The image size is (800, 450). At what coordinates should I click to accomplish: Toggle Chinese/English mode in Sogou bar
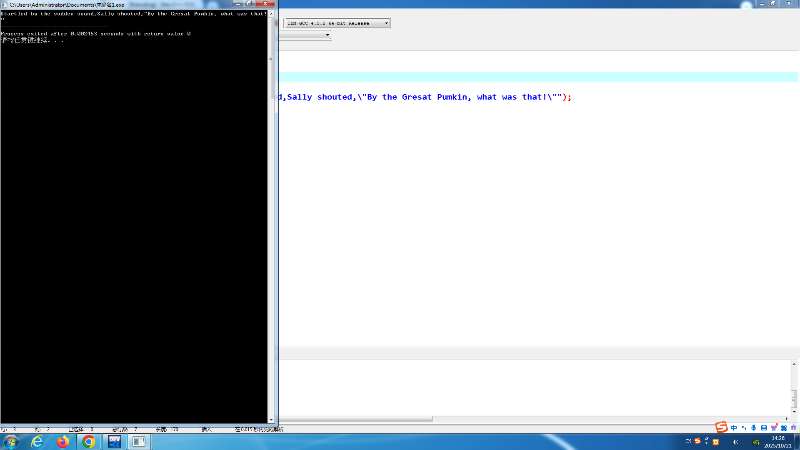coord(734,428)
